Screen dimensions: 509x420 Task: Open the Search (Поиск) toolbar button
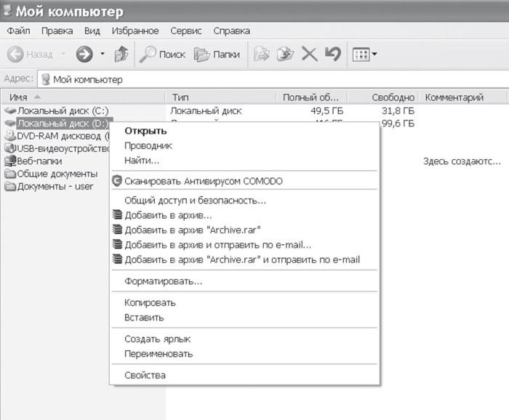(163, 54)
